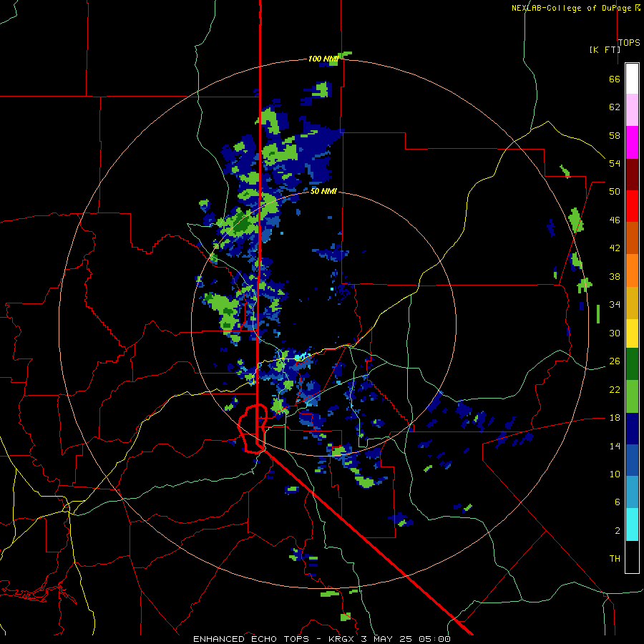Viewport: 644px width, 644px height.
Task: Click the "62" legend value
Action: 615,107
